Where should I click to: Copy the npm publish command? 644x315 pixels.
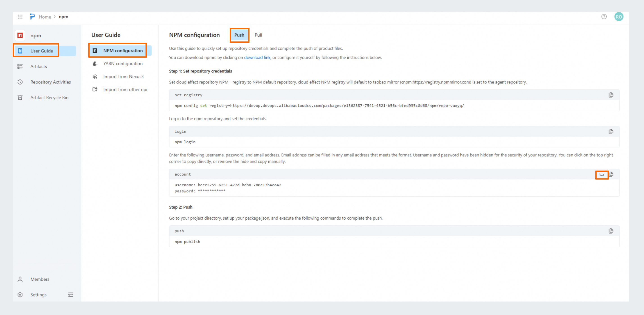pos(611,231)
